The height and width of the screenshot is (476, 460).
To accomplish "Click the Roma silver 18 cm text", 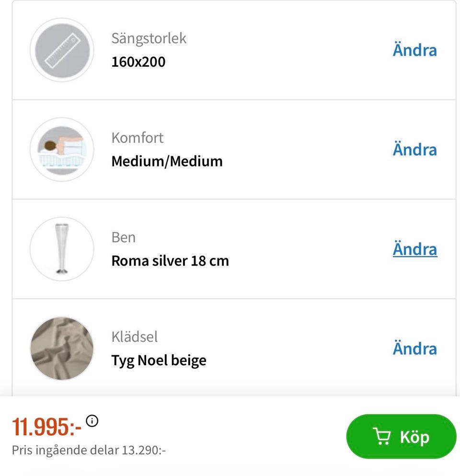I will tap(170, 261).
